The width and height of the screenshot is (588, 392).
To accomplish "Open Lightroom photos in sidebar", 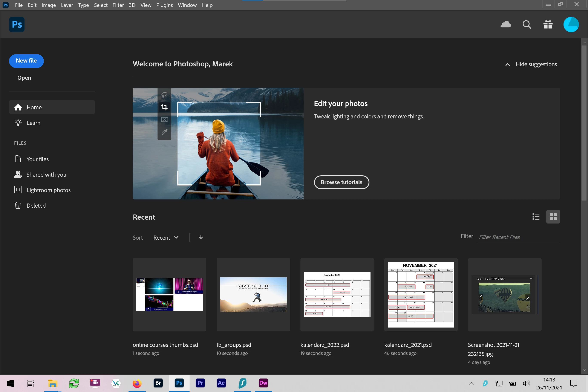I will [48, 190].
